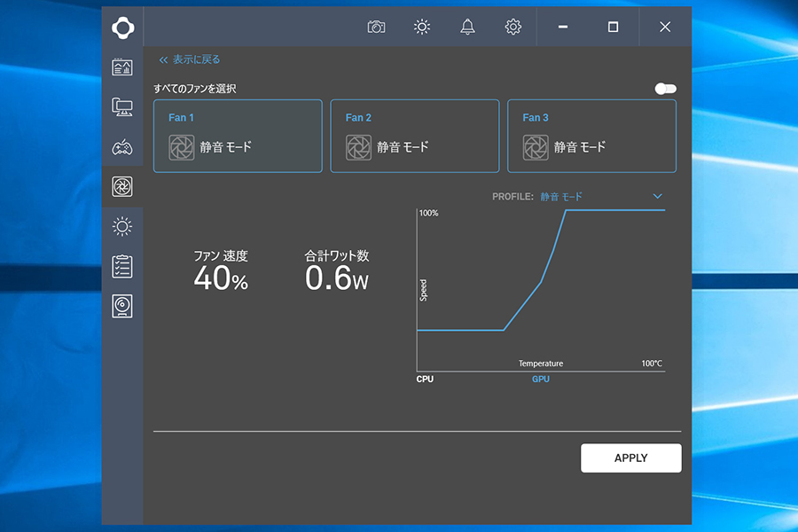Click the camera screenshot icon
The width and height of the screenshot is (798, 532).
pos(376,27)
